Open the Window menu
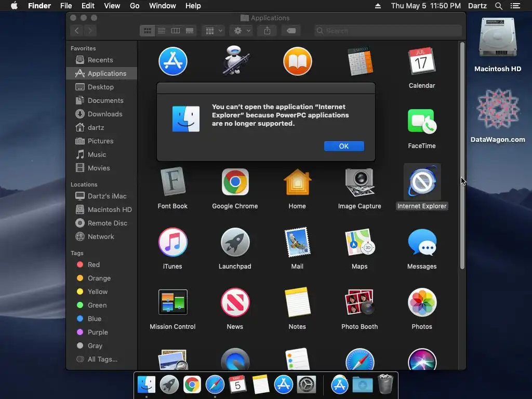The image size is (532, 399). (163, 6)
